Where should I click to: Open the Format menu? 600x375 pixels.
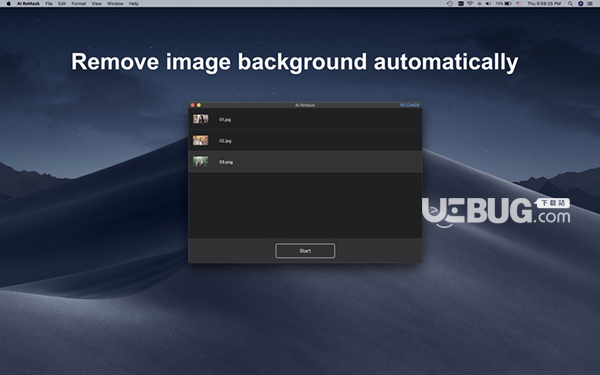pos(78,3)
